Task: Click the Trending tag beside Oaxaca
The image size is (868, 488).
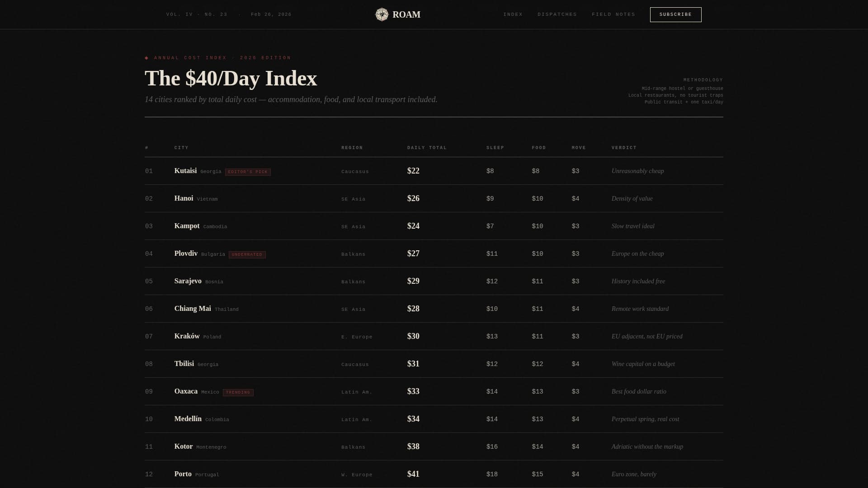Action: [238, 393]
